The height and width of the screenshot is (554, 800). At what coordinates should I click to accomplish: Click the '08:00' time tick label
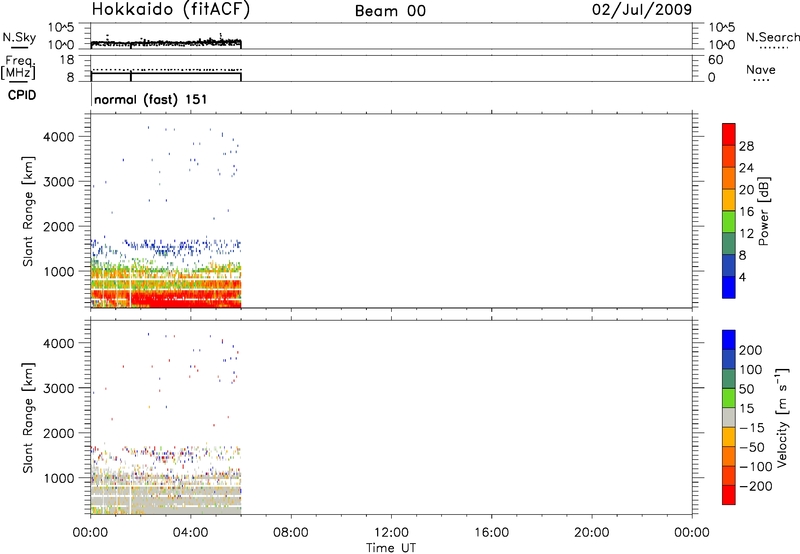coord(291,533)
